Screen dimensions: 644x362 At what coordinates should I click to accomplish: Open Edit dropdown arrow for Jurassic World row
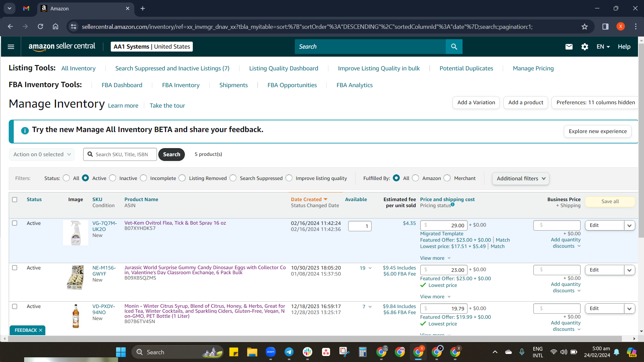click(x=629, y=270)
